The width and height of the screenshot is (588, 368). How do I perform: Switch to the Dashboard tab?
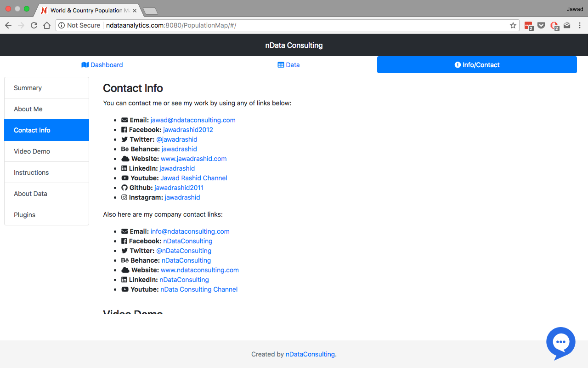tap(102, 65)
